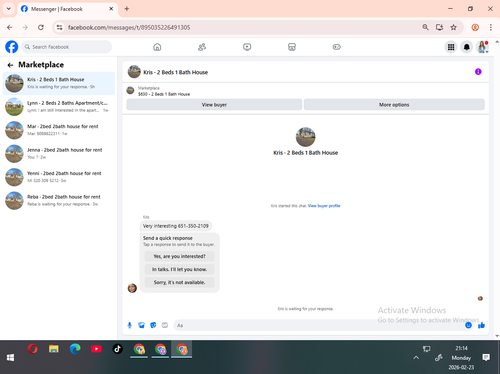
Task: Open the Facebook menu grid icon
Action: click(451, 47)
